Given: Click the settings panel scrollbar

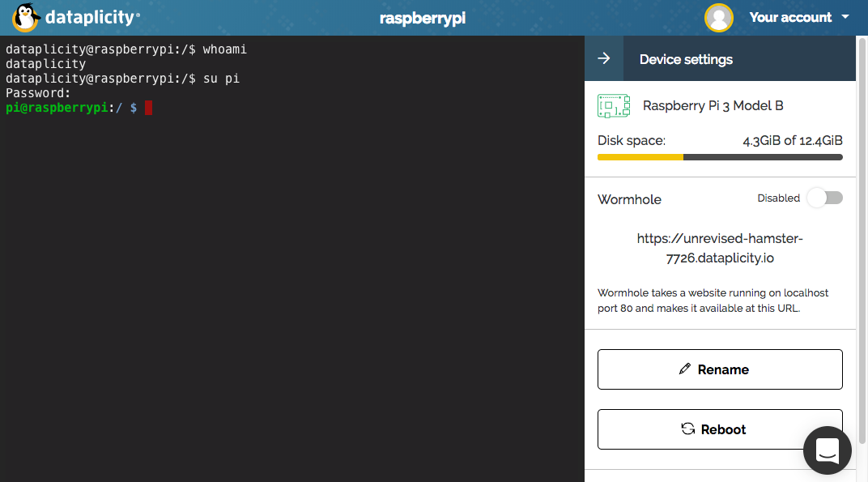Looking at the screenshot, I should tap(862, 240).
